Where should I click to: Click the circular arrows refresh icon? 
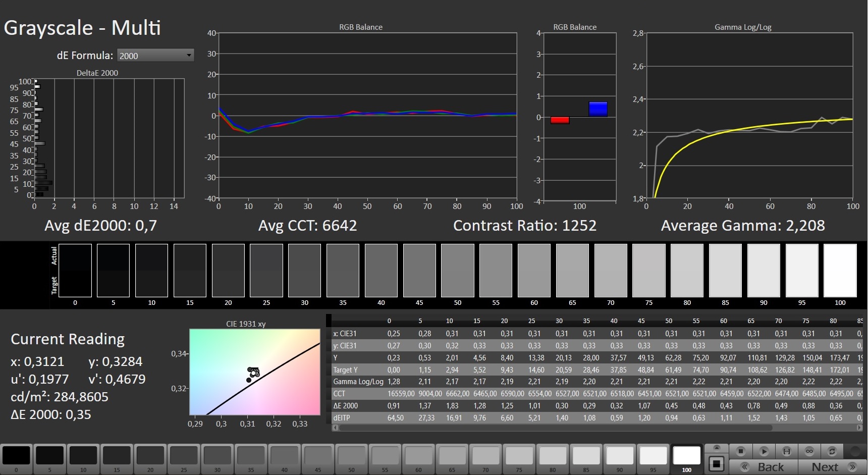tap(832, 451)
